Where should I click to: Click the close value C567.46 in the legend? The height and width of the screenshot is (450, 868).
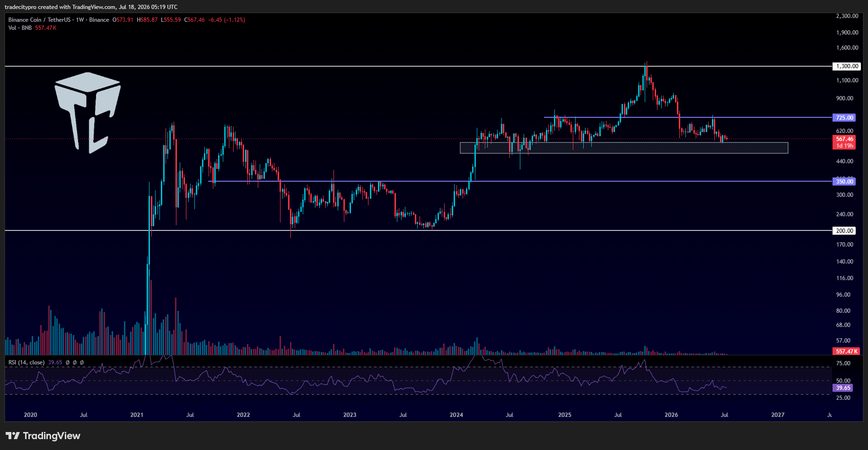(194, 20)
